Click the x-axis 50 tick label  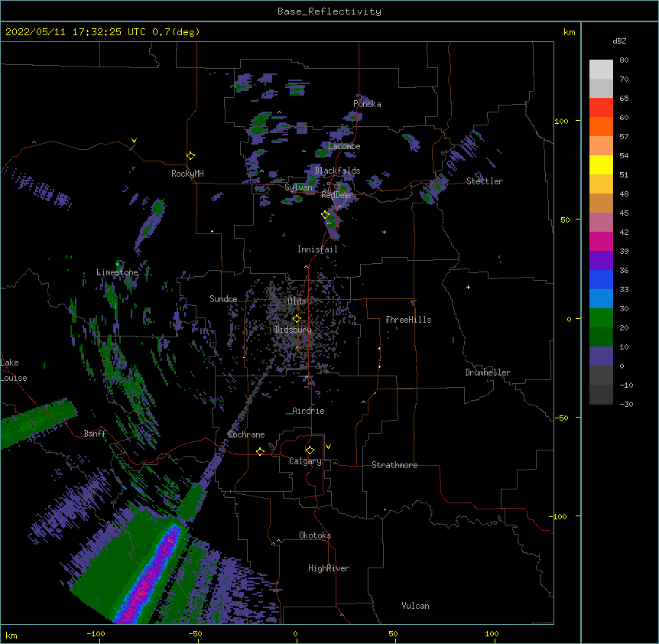tap(393, 634)
